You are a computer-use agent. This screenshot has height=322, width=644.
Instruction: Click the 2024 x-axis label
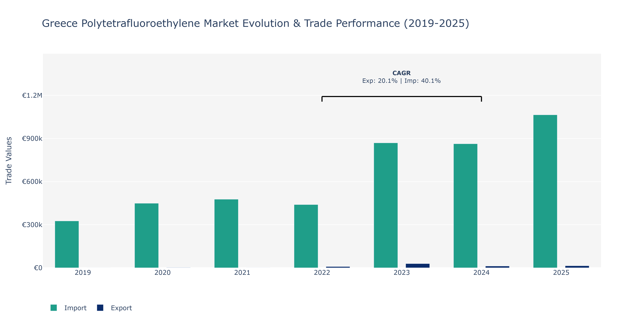pyautogui.click(x=482, y=272)
